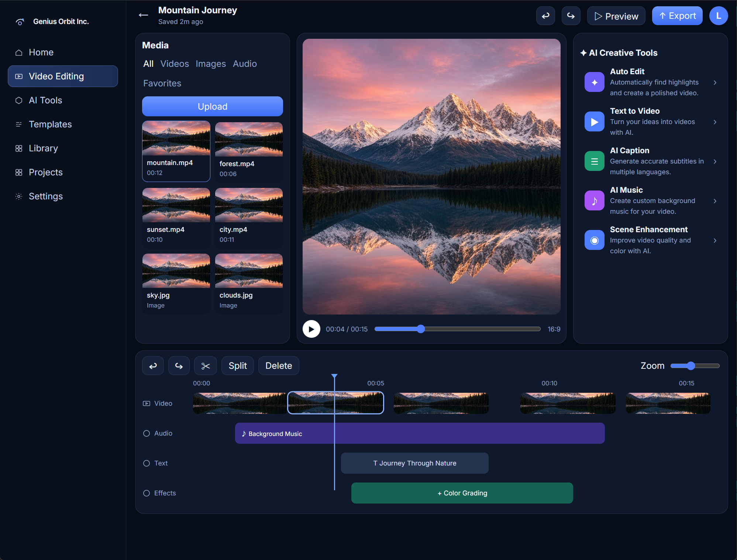Adjust the timeline Zoom slider
This screenshot has height=560, width=737.
coord(695,366)
